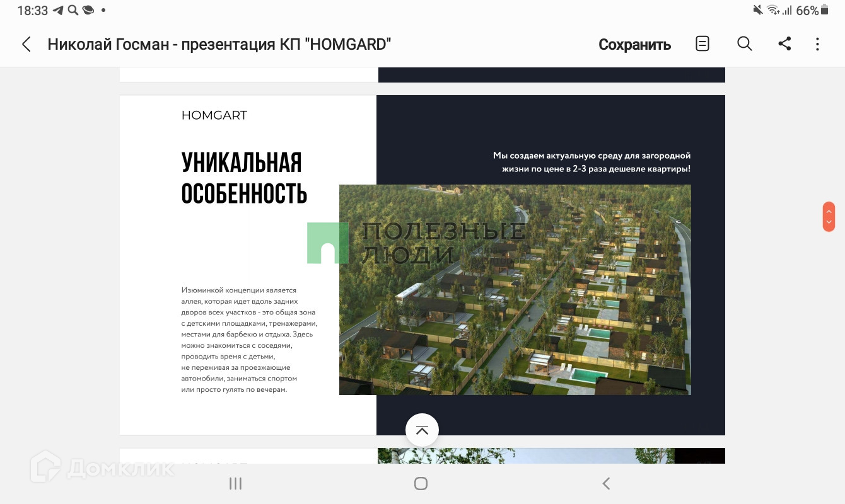Tap the Android back navigation button

pyautogui.click(x=606, y=483)
